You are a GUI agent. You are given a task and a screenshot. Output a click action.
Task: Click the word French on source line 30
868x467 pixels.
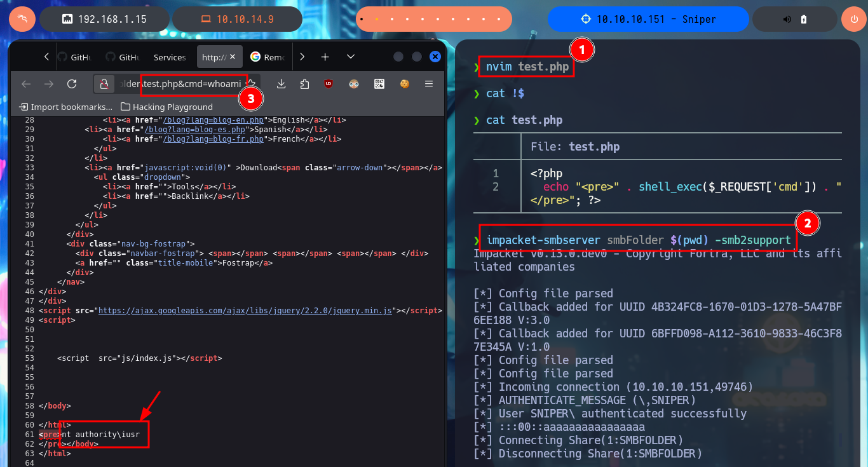tap(287, 139)
